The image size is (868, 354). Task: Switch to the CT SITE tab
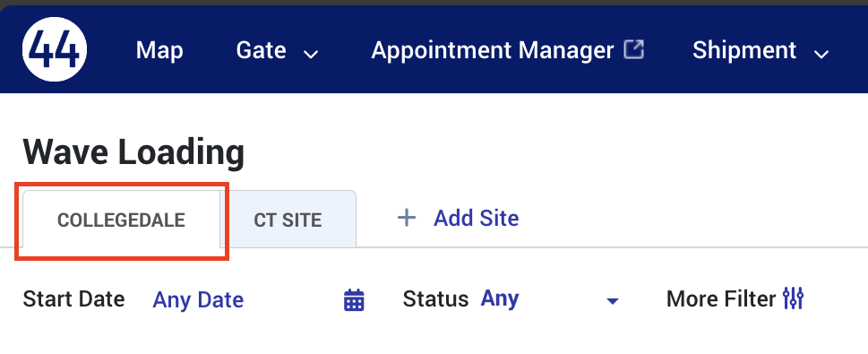click(288, 220)
